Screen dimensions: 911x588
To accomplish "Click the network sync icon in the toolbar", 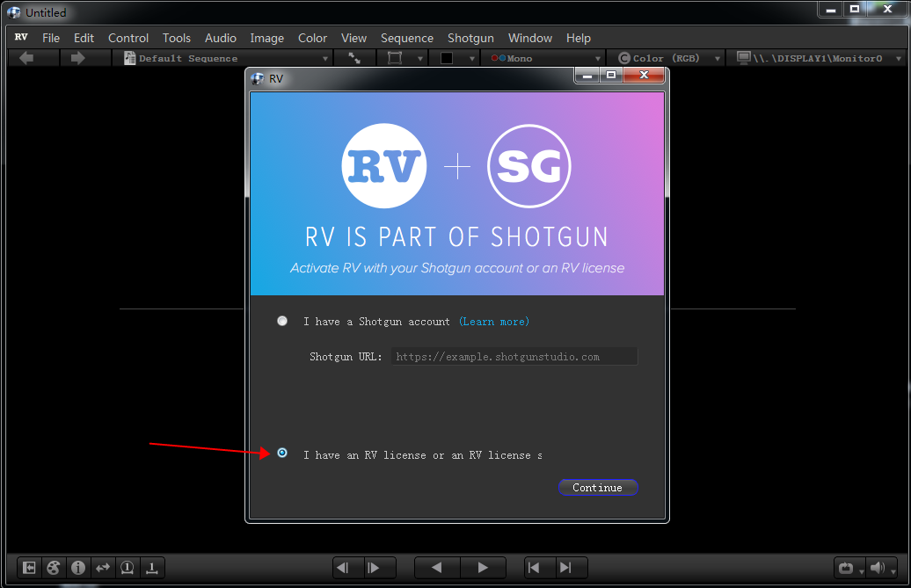I will pos(354,56).
